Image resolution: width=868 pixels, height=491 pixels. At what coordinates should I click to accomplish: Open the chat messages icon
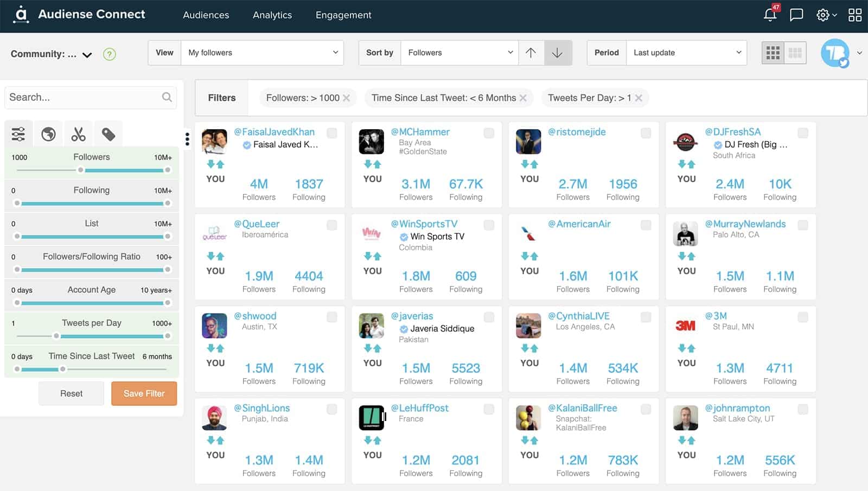[x=797, y=15]
